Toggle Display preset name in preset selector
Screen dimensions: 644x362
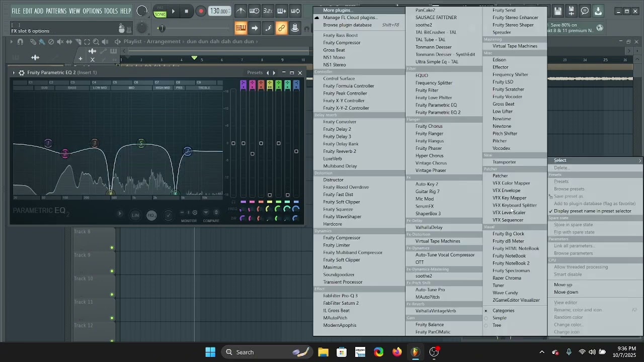click(592, 211)
